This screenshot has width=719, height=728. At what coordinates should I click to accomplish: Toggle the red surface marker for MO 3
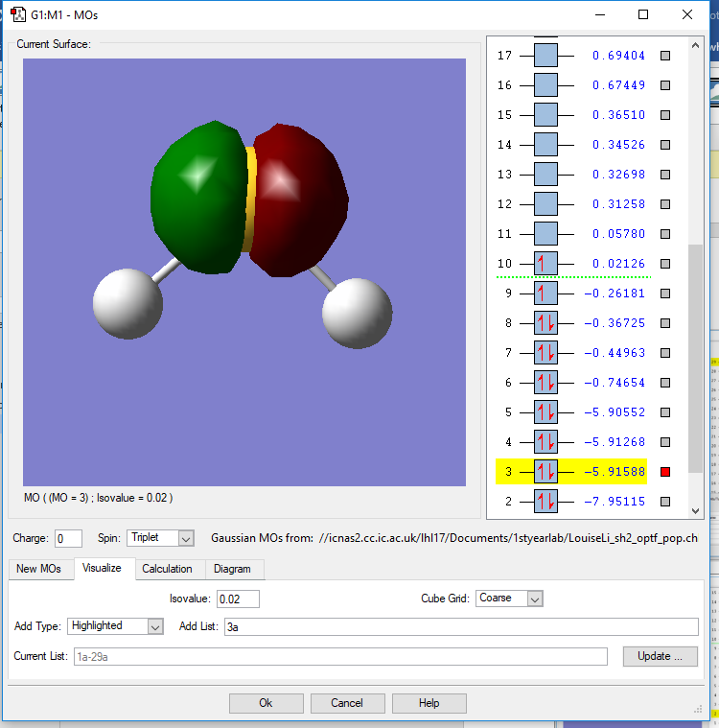665,472
